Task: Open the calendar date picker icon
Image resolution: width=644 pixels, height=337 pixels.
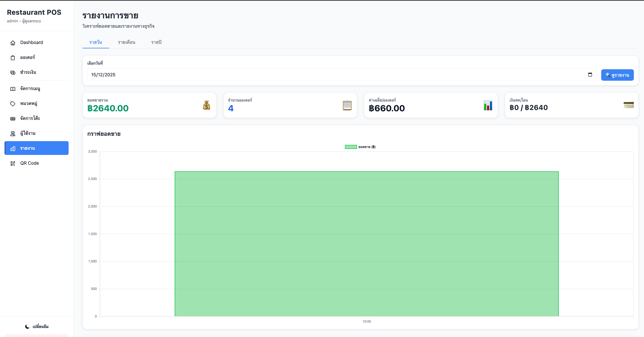Action: click(x=590, y=75)
